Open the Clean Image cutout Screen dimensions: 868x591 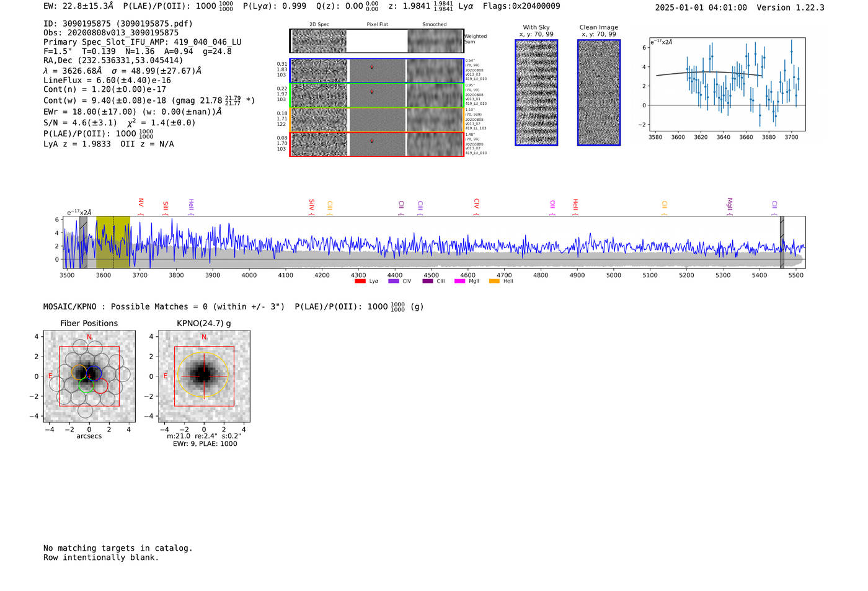tap(599, 92)
